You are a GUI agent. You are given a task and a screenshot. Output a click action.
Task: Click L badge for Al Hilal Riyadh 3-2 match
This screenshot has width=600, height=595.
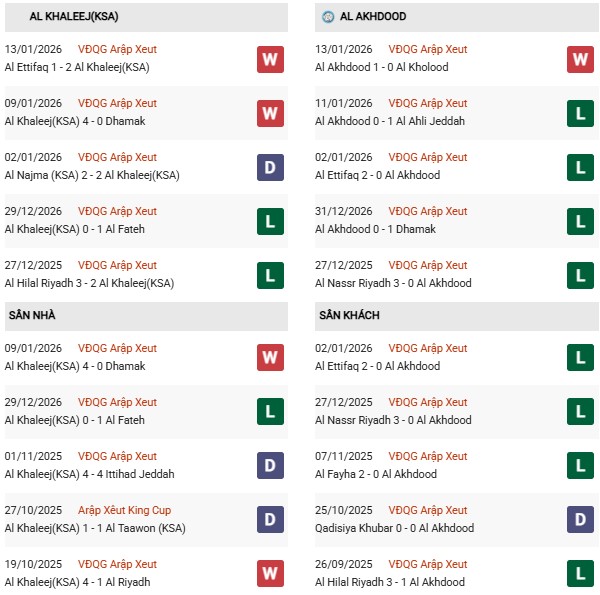pyautogui.click(x=270, y=275)
